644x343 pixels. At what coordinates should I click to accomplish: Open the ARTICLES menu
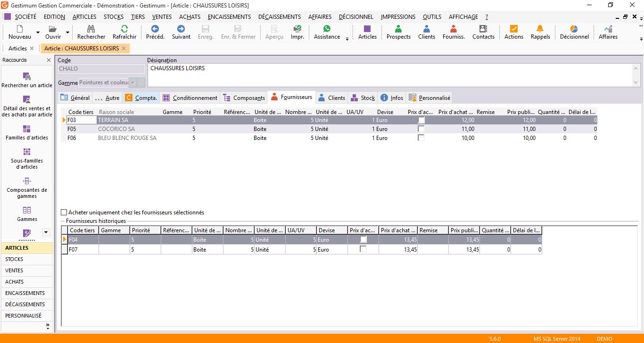(84, 17)
